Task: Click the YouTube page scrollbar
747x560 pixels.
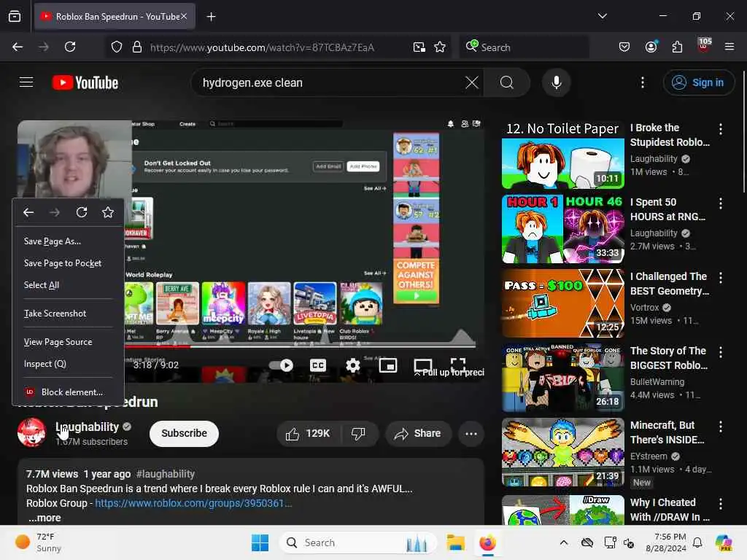Action: click(x=743, y=133)
